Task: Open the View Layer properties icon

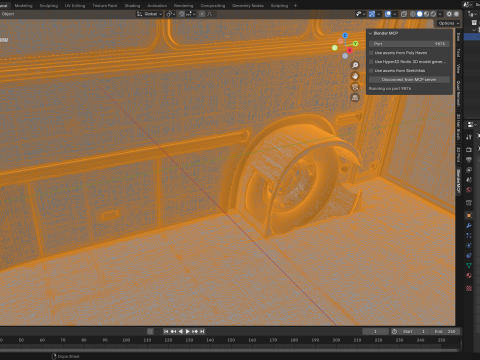Action: point(469,170)
